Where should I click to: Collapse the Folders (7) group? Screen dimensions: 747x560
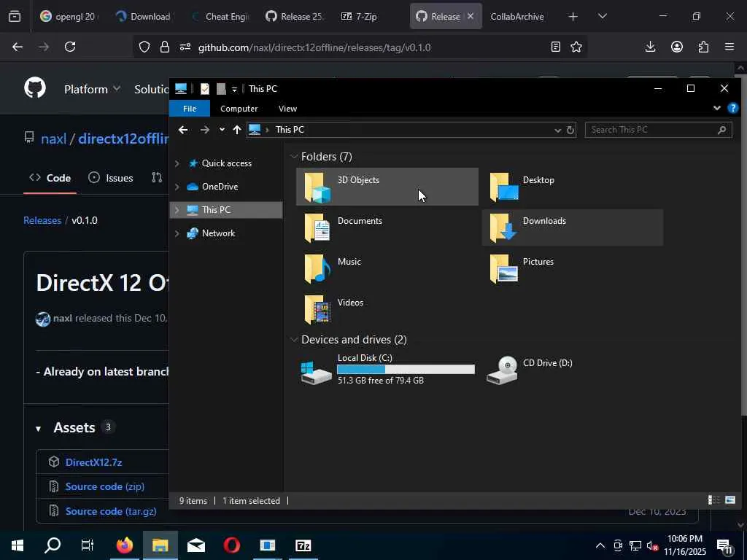(x=294, y=157)
